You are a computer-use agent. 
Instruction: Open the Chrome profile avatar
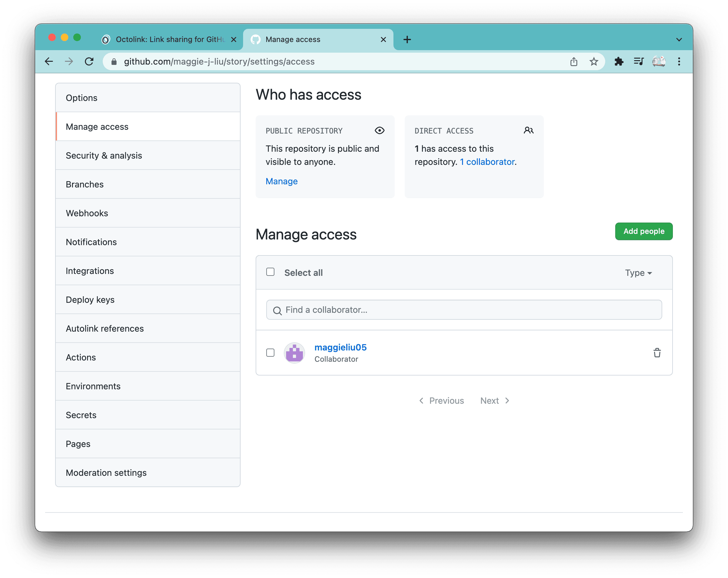tap(659, 61)
